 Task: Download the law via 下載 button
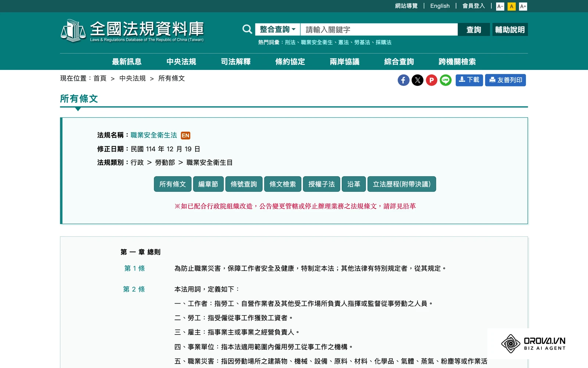point(469,80)
